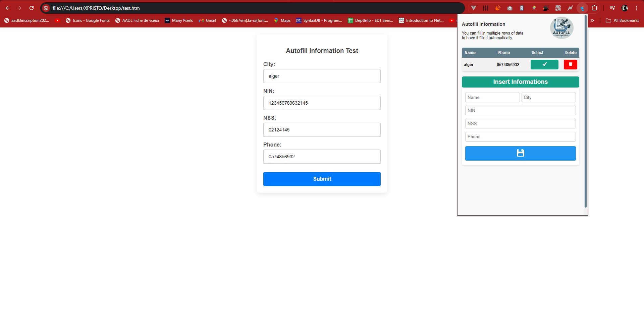
Task: Open the orange bell extension icon
Action: [x=498, y=8]
